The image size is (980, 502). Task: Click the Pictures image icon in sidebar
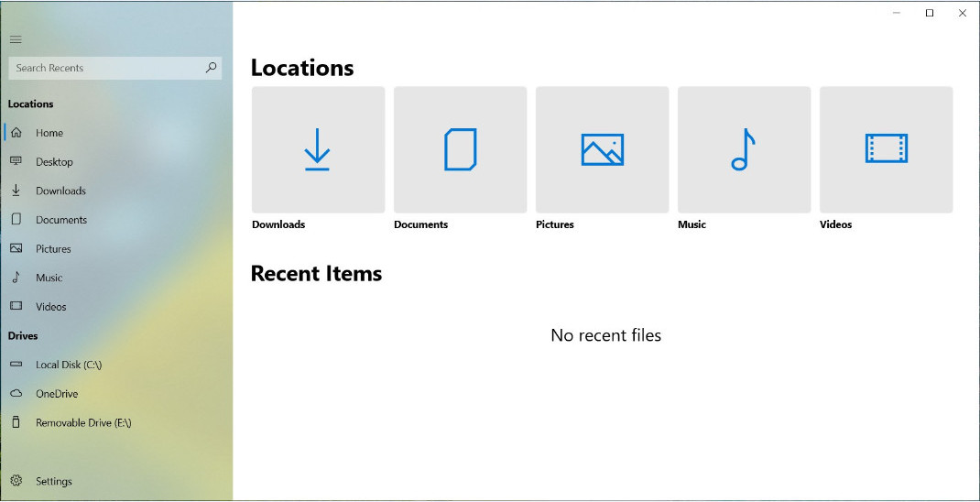pos(16,248)
